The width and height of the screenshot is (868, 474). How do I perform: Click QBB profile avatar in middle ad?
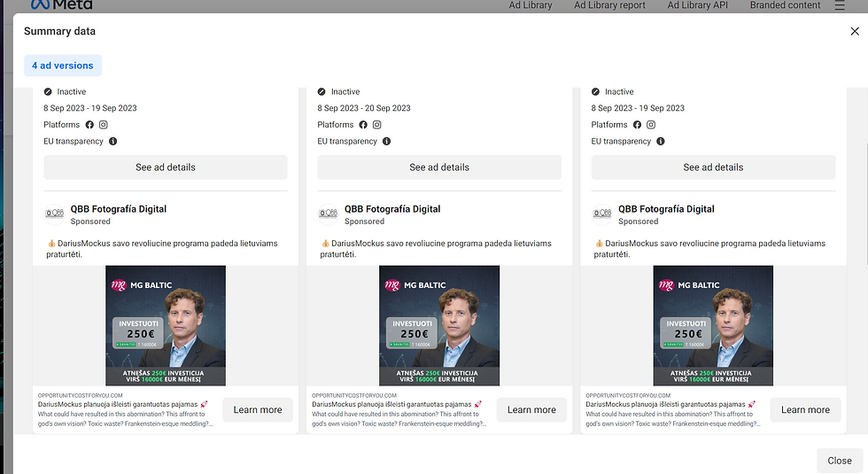click(329, 214)
